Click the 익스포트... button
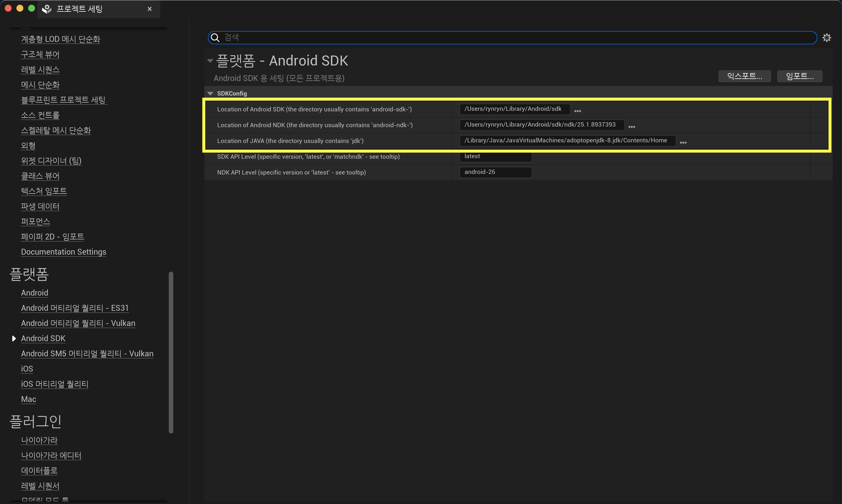 744,76
